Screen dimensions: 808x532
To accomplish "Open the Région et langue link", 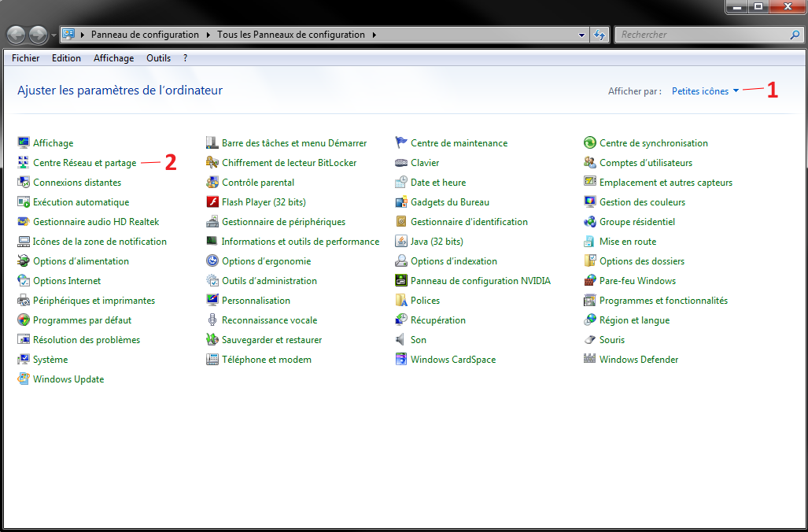I will pos(634,320).
